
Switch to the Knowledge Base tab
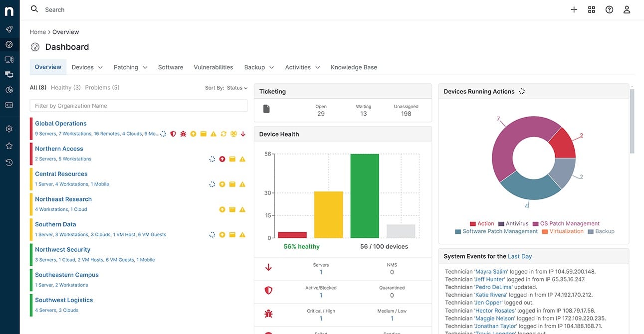pyautogui.click(x=354, y=67)
